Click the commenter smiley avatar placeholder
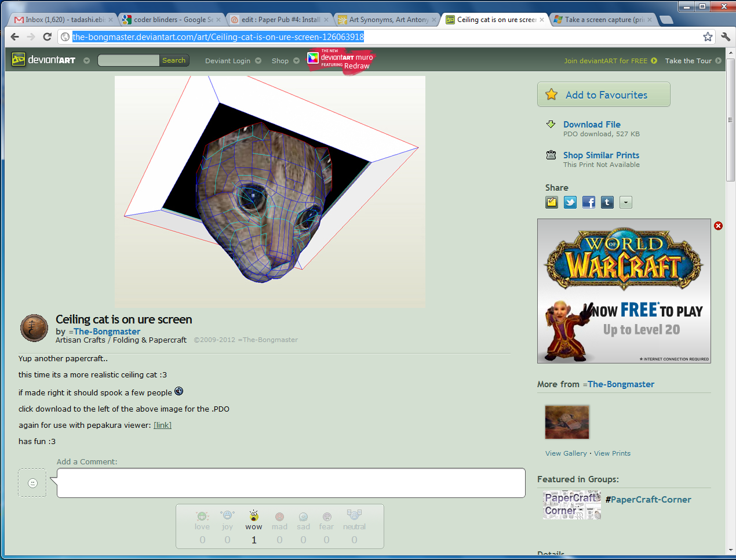This screenshot has height=560, width=736. click(32, 483)
